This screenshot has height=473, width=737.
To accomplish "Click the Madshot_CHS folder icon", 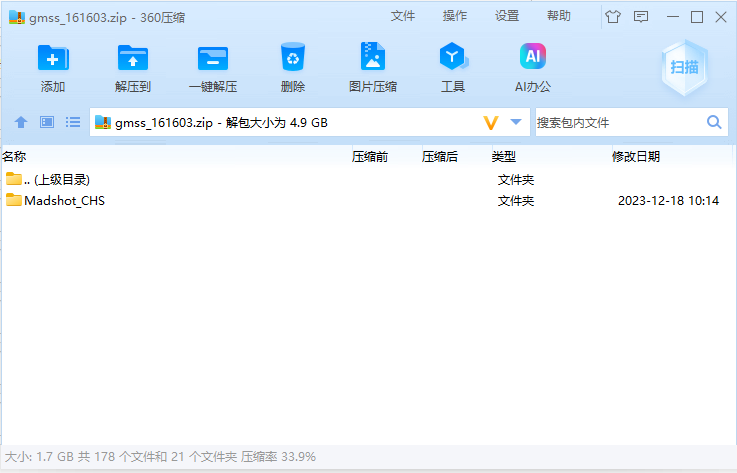I will pyautogui.click(x=14, y=200).
